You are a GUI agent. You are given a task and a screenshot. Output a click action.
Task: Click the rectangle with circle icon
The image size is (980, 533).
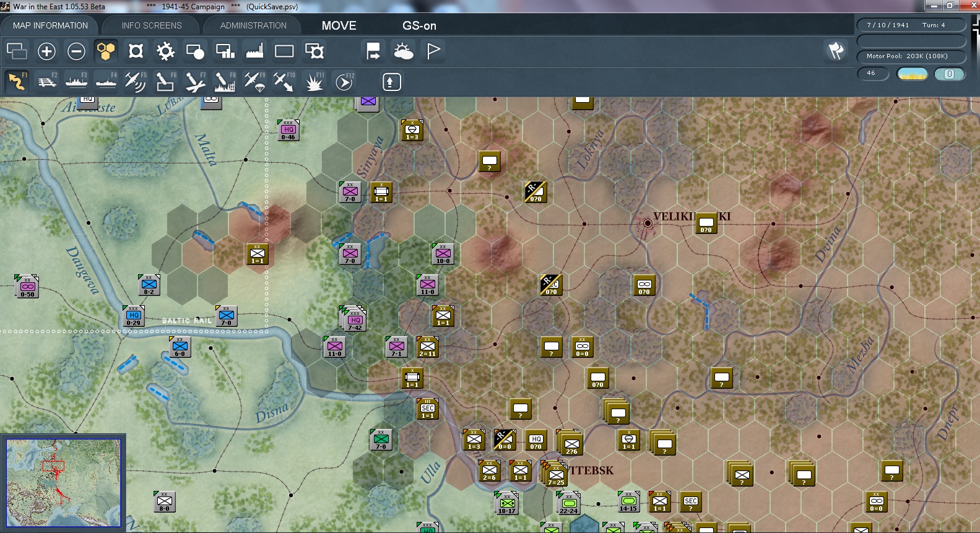[195, 51]
